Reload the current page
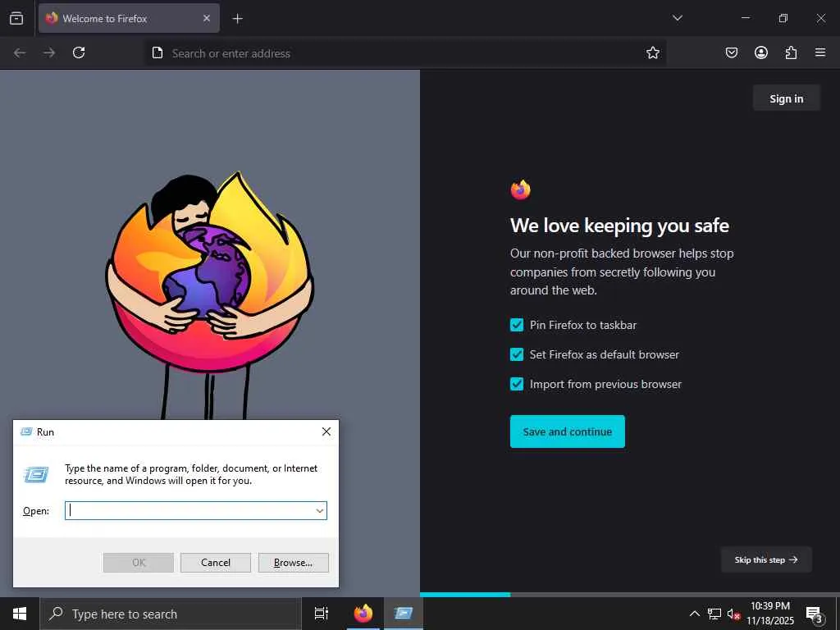This screenshot has width=840, height=630. [79, 52]
